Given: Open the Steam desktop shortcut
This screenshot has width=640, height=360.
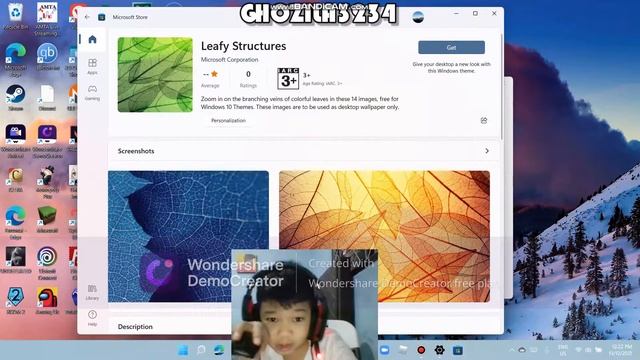Looking at the screenshot, I should [x=16, y=98].
